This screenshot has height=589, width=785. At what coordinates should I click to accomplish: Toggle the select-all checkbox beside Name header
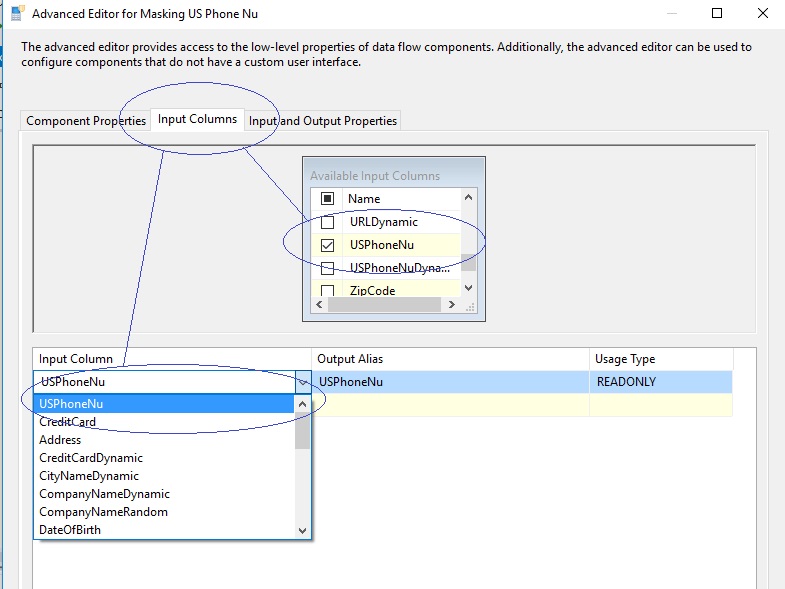[327, 199]
